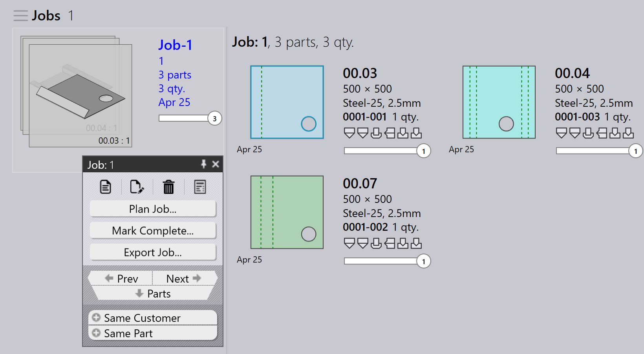644x354 pixels.
Task: Delete the job with the trash icon
Action: click(x=168, y=187)
